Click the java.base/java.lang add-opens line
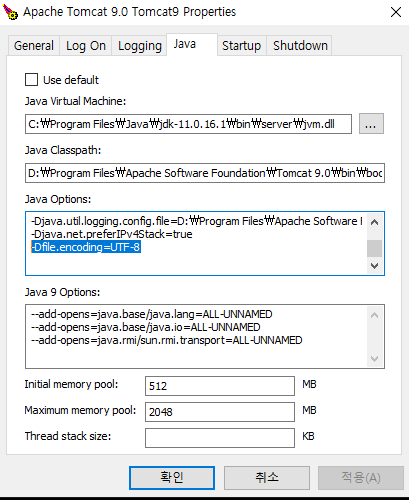The image size is (409, 500). point(152,314)
